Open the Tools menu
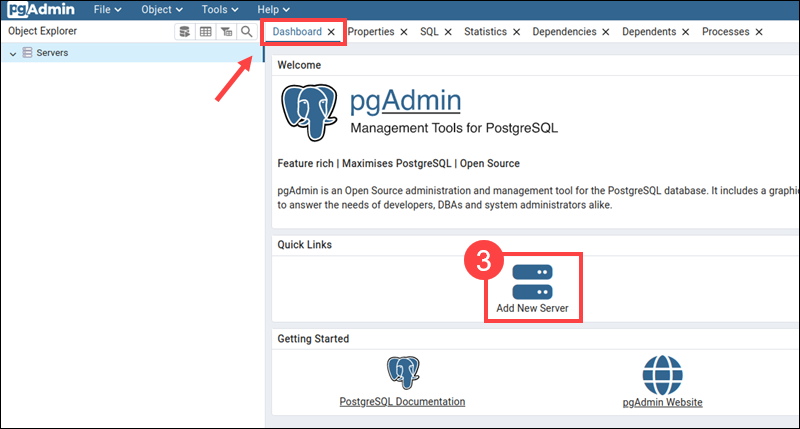The image size is (800, 429). click(220, 10)
